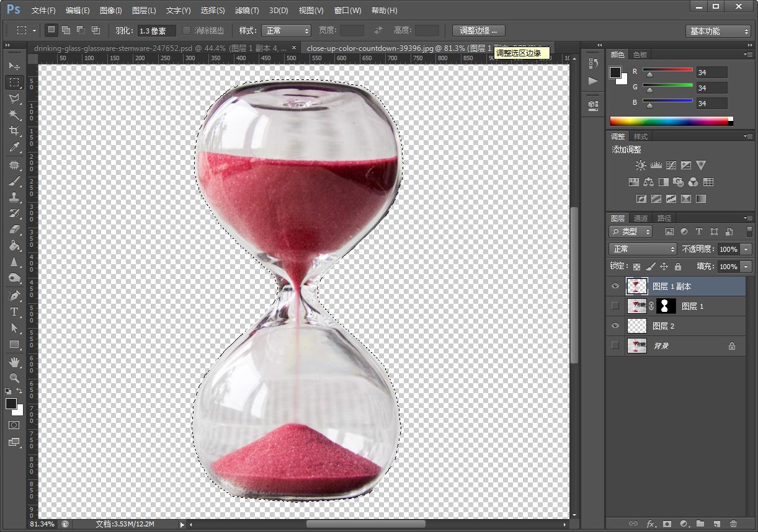The image size is (758, 532).
Task: Select the Horizontal Type tool
Action: coord(14,312)
